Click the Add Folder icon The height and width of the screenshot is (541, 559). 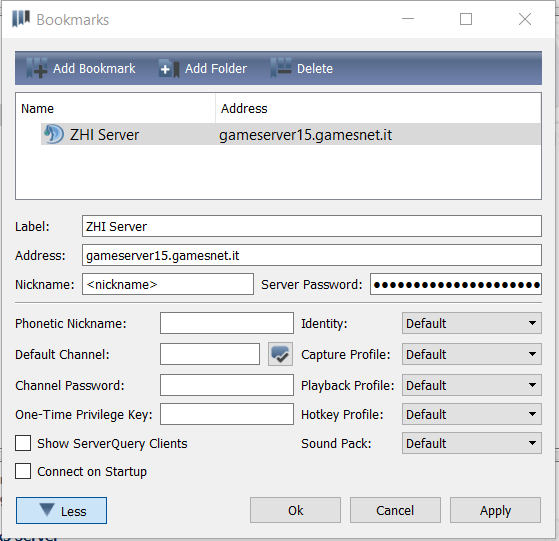(169, 68)
